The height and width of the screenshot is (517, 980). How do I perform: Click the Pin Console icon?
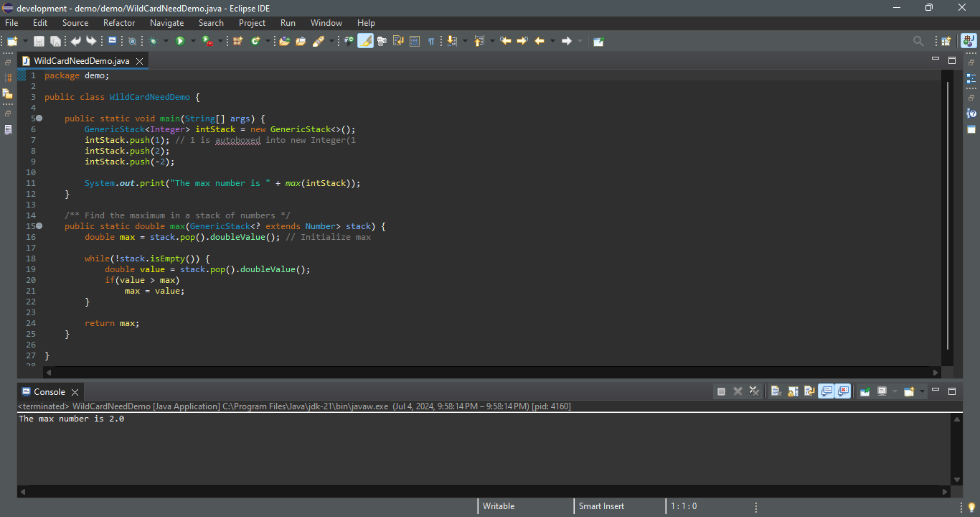(865, 391)
